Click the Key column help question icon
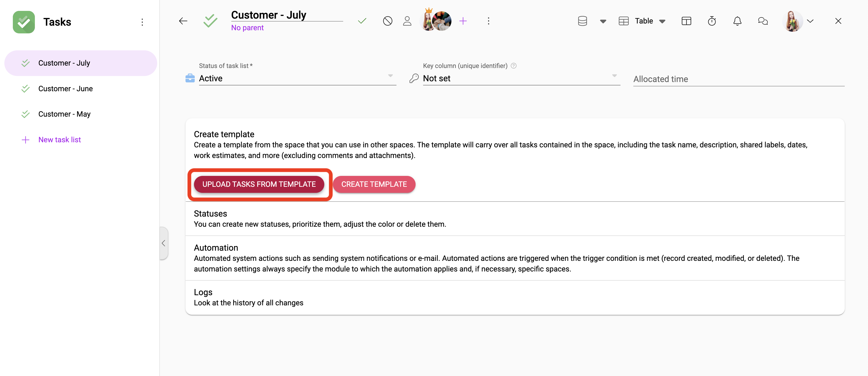Image resolution: width=868 pixels, height=376 pixels. click(x=513, y=66)
